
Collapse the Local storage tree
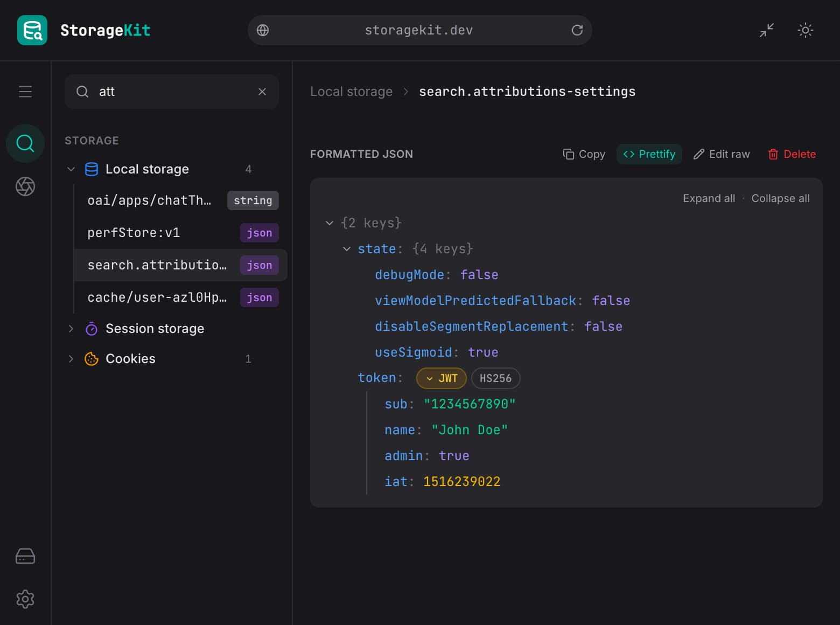71,169
